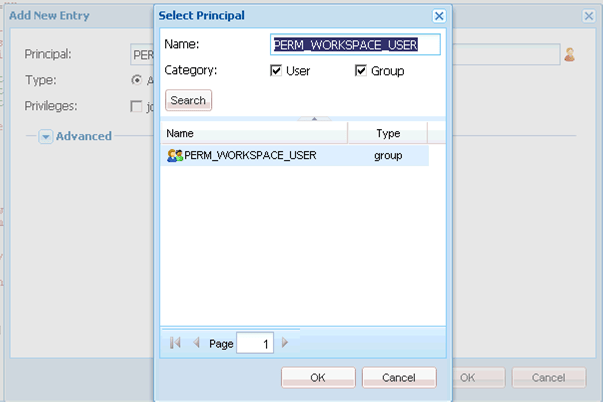Viewport: 603px width, 402px height.
Task: Click the Search button
Action: tap(188, 100)
